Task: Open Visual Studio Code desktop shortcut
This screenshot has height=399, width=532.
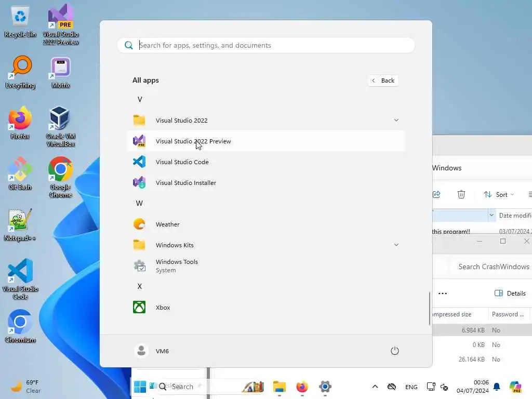Action: 20,279
